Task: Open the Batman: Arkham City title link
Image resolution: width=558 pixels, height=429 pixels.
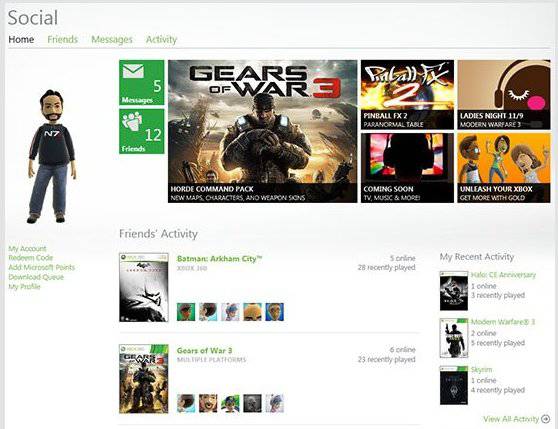Action: pos(219,259)
